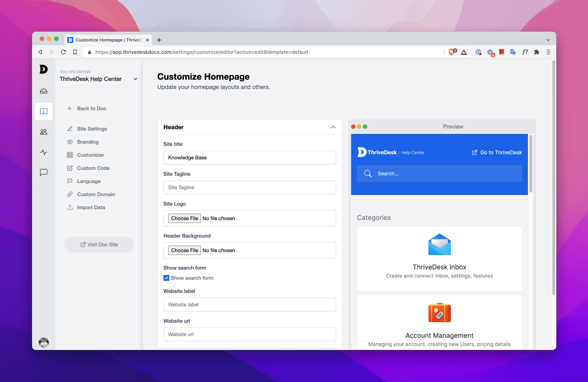Choose File for Header Background
588x382 pixels.
pos(185,250)
